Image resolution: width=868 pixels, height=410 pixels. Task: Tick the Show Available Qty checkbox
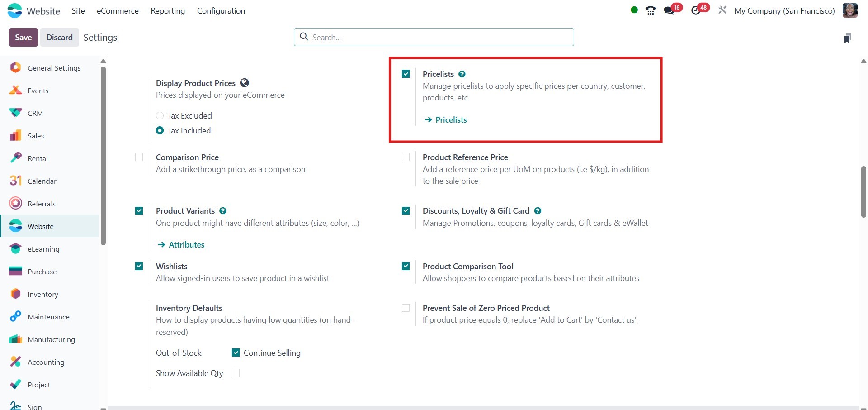point(236,373)
